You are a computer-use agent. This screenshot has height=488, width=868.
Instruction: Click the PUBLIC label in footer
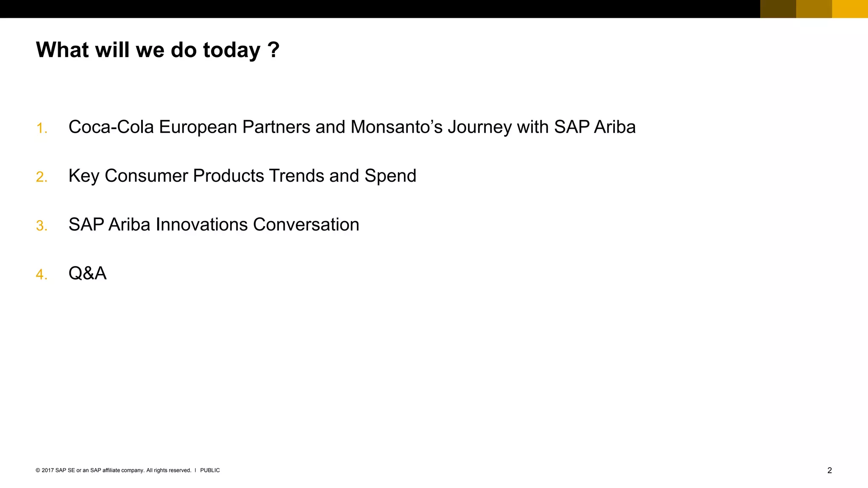(x=210, y=470)
